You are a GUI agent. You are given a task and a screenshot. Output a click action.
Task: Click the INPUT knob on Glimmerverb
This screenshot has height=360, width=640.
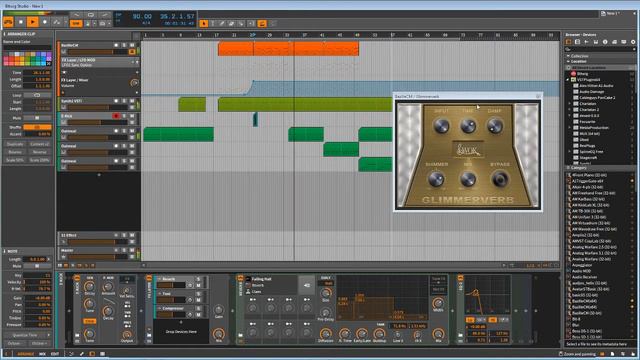pyautogui.click(x=441, y=126)
